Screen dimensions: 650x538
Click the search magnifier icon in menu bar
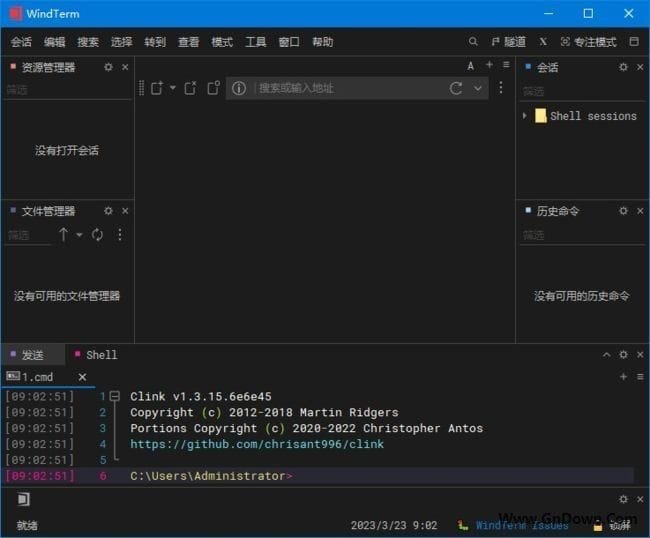(x=473, y=41)
